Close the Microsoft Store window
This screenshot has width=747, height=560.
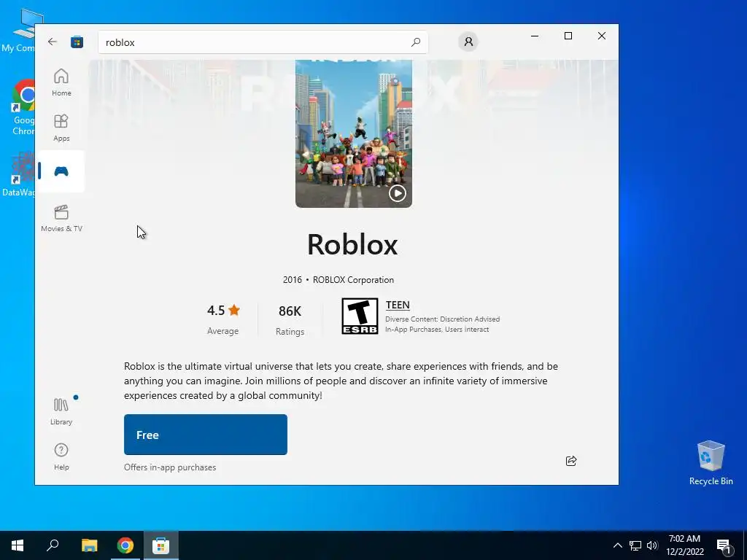click(x=602, y=36)
